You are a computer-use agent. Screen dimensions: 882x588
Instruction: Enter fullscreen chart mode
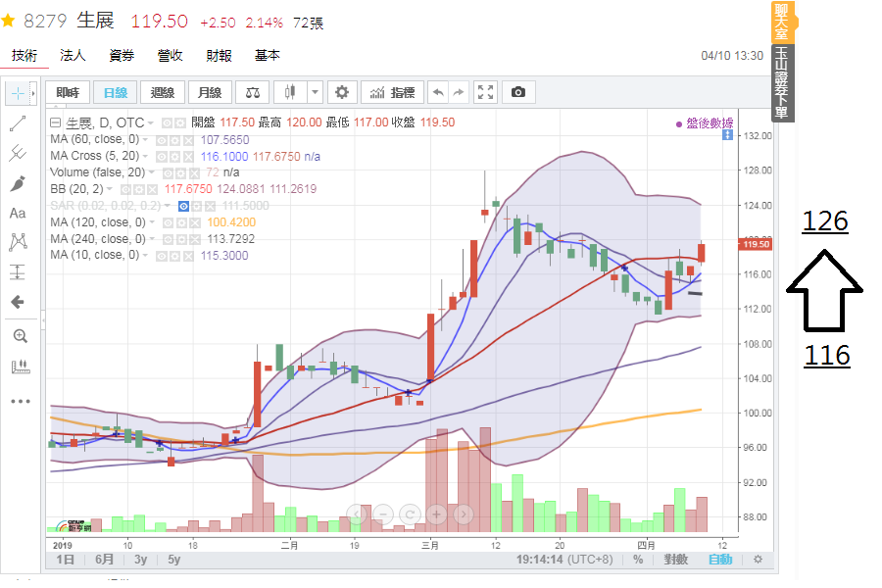coord(486,92)
